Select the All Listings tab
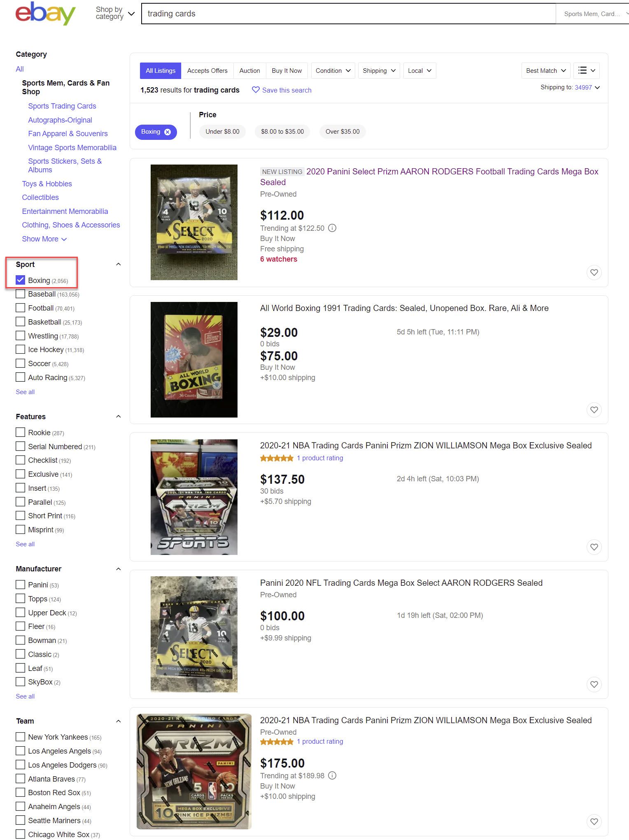629x840 pixels. (x=161, y=71)
